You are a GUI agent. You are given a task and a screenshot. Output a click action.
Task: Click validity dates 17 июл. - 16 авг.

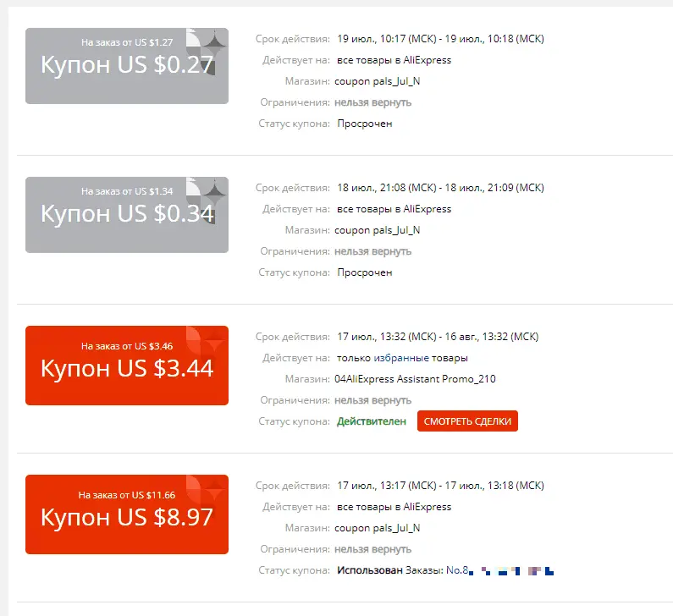click(x=438, y=337)
